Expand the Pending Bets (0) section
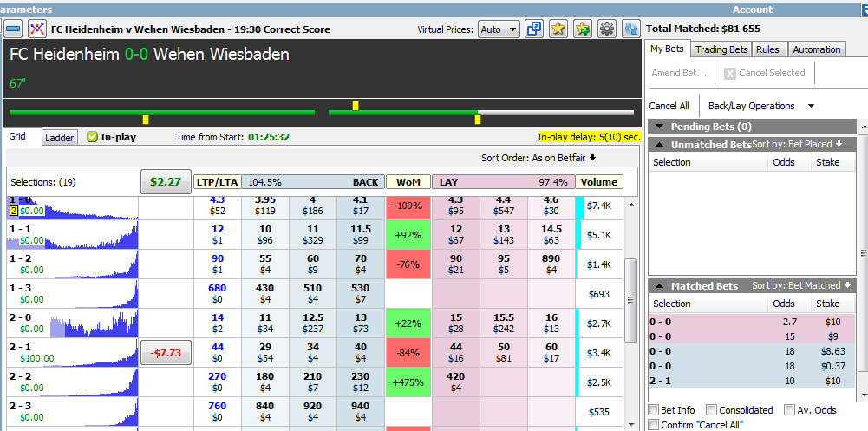The image size is (868, 431). (x=659, y=127)
